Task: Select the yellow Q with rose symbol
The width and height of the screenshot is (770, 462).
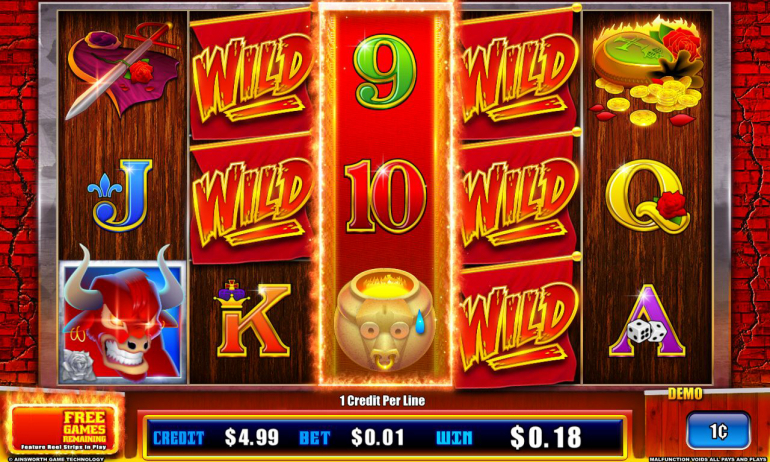Action: [647, 195]
